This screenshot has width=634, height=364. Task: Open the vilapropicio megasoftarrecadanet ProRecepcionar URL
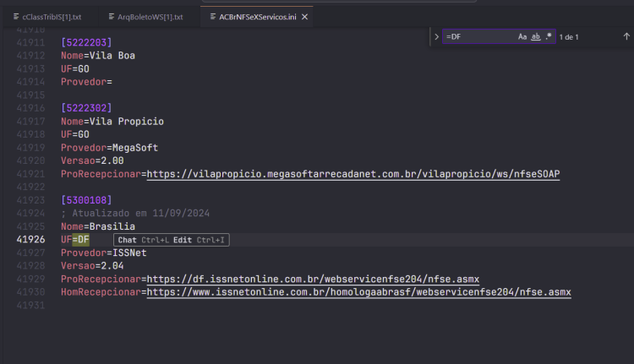(x=353, y=174)
